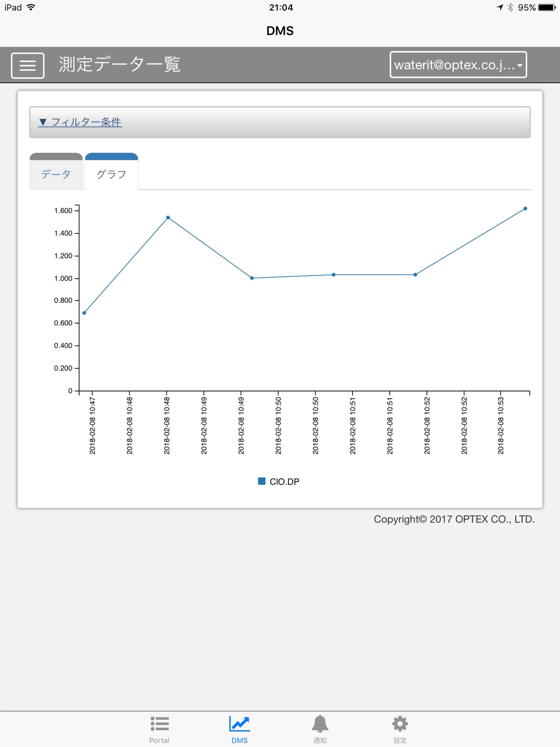Select the first data point near 0.700
The width and height of the screenshot is (560, 747).
(x=84, y=313)
